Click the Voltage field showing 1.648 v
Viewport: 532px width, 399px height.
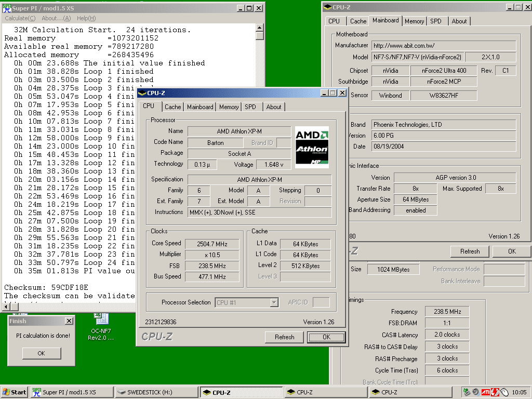coord(273,165)
